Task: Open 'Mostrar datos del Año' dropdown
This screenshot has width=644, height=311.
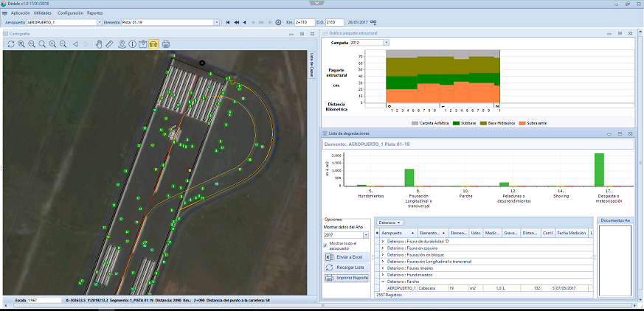Action: coord(366,235)
